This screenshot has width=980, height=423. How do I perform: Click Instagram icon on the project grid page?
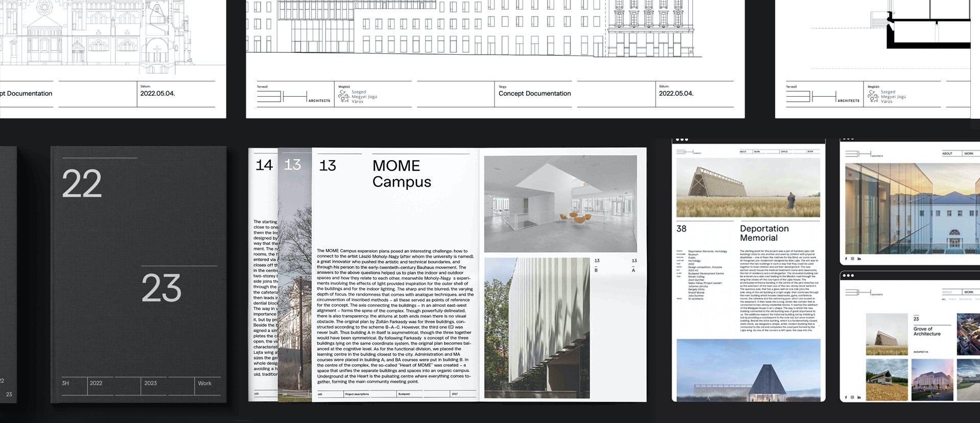point(852,397)
